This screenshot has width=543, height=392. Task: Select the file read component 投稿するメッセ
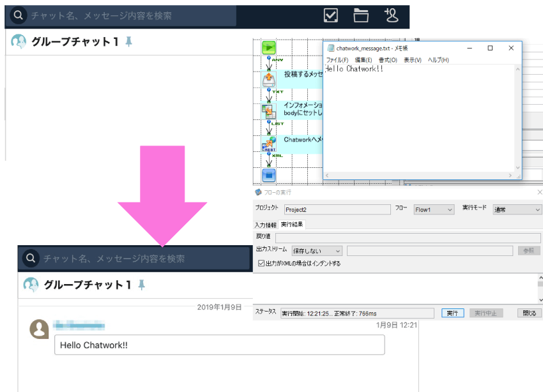[x=269, y=80]
